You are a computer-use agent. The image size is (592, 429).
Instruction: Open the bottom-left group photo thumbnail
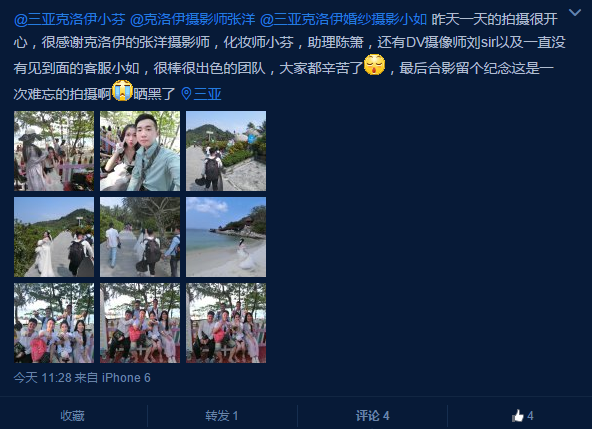tap(54, 323)
